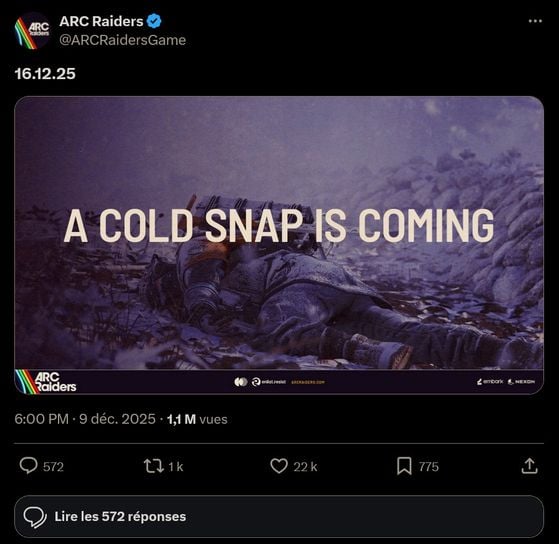Viewport: 559px width, 544px height.
Task: Share the post via the upload icon
Action: click(529, 466)
